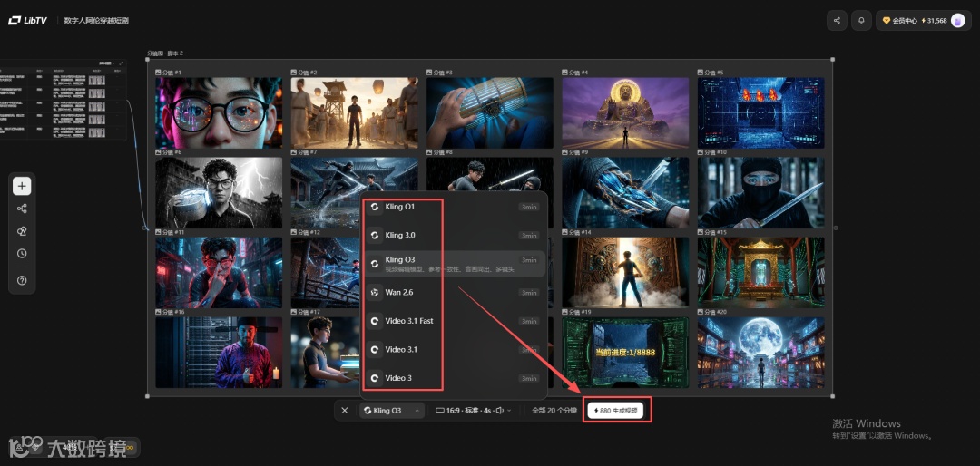
Task: Open storyboard #1 thumbnail with glasses close-up
Action: [219, 112]
